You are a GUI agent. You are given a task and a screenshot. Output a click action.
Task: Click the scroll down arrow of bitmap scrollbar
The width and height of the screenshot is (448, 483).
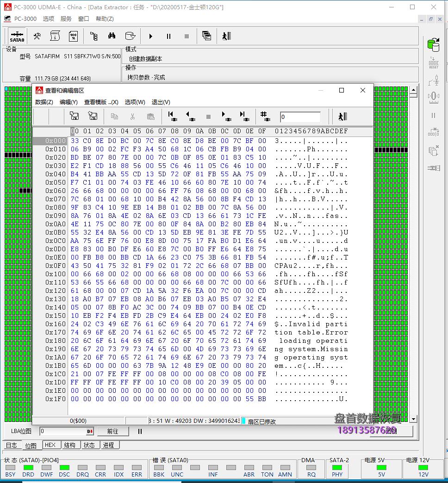(x=413, y=419)
